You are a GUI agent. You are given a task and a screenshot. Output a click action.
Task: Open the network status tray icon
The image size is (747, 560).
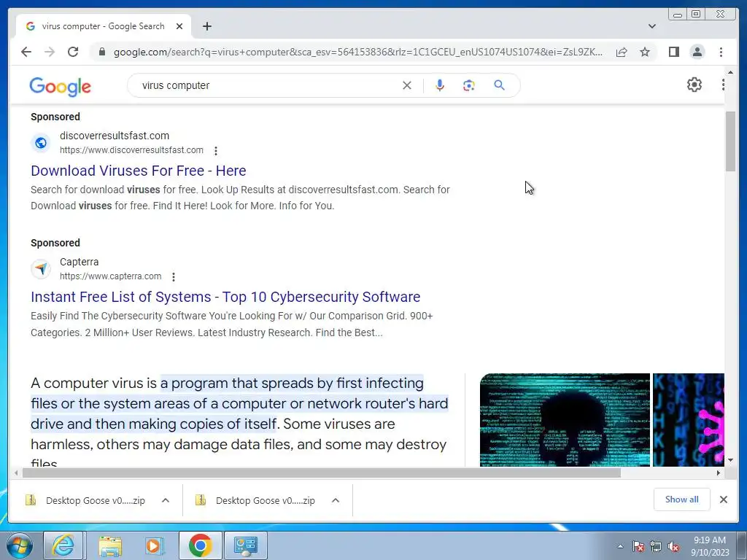pos(656,546)
